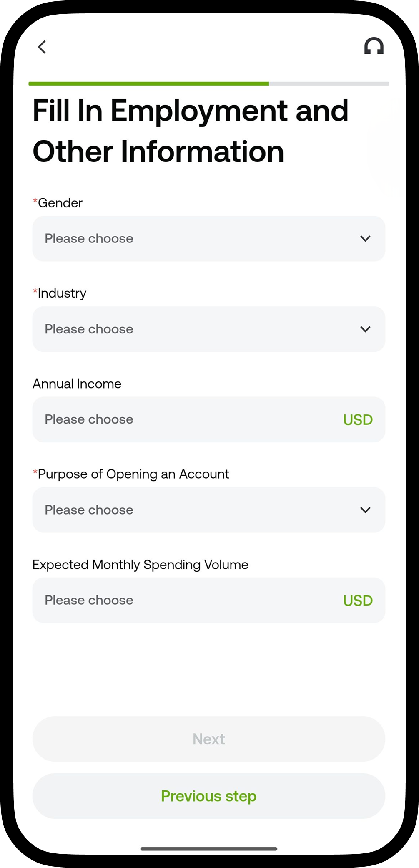
Task: Go back with Previous step button
Action: (209, 796)
